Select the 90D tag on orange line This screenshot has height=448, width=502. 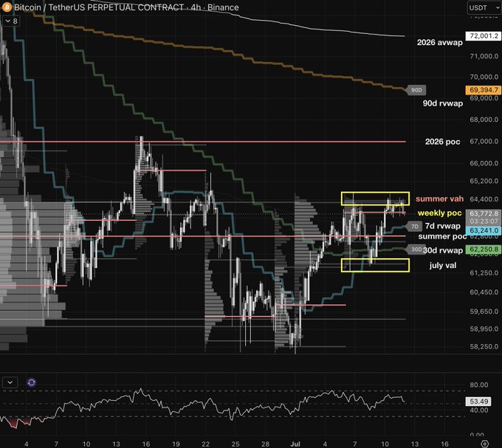[x=416, y=90]
